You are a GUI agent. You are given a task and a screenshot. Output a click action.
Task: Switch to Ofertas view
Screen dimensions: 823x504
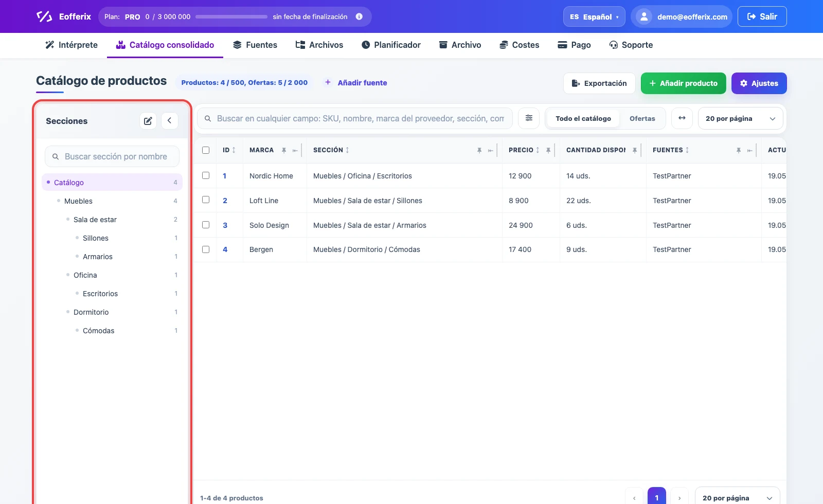(x=642, y=118)
